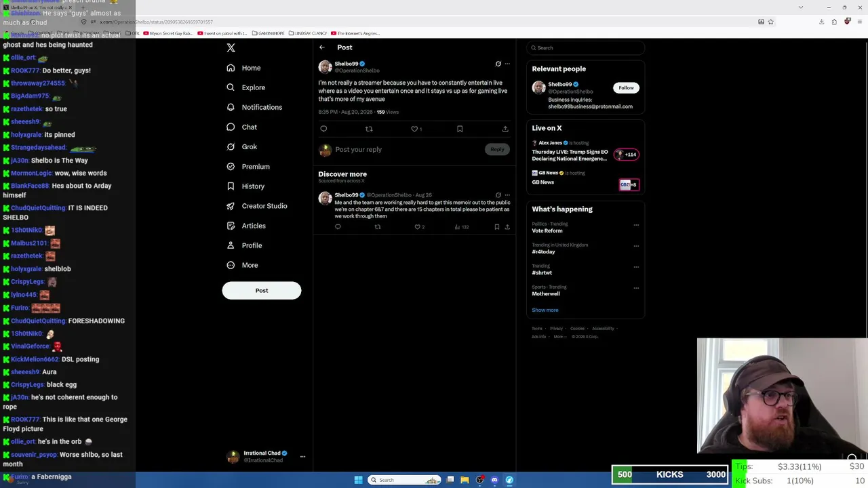Open the Home feed icon
Screen dimensions: 868x488
(231, 68)
